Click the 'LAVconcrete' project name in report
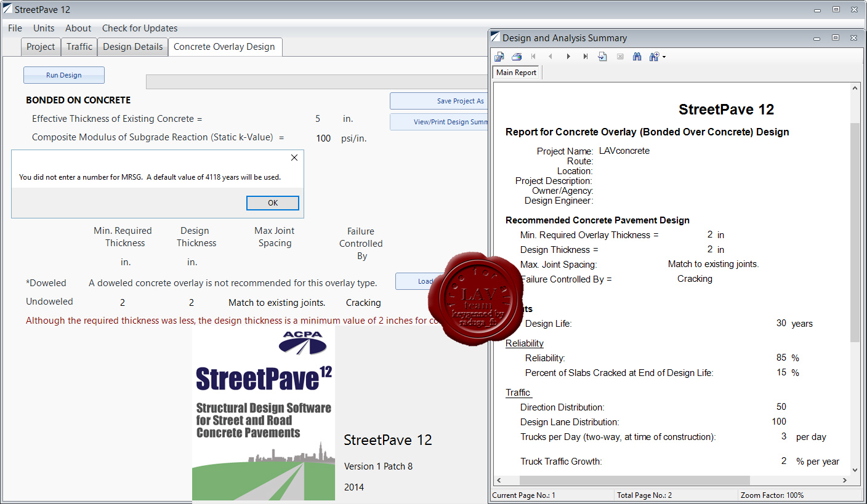This screenshot has height=504, width=867. pyautogui.click(x=624, y=151)
